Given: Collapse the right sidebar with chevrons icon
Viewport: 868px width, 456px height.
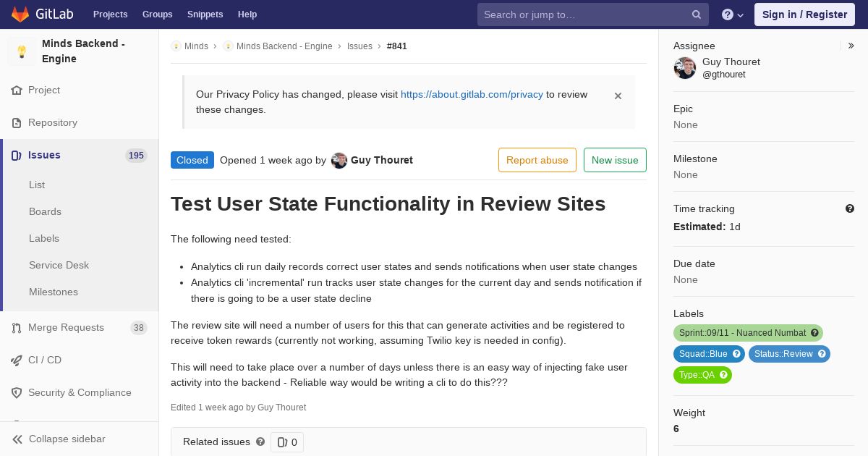Looking at the screenshot, I should click(x=851, y=46).
